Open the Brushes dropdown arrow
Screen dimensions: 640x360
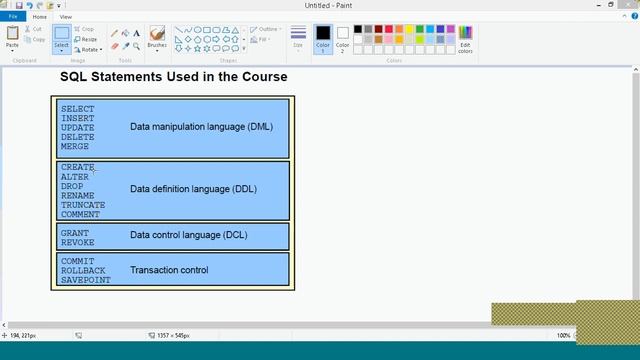click(x=157, y=51)
